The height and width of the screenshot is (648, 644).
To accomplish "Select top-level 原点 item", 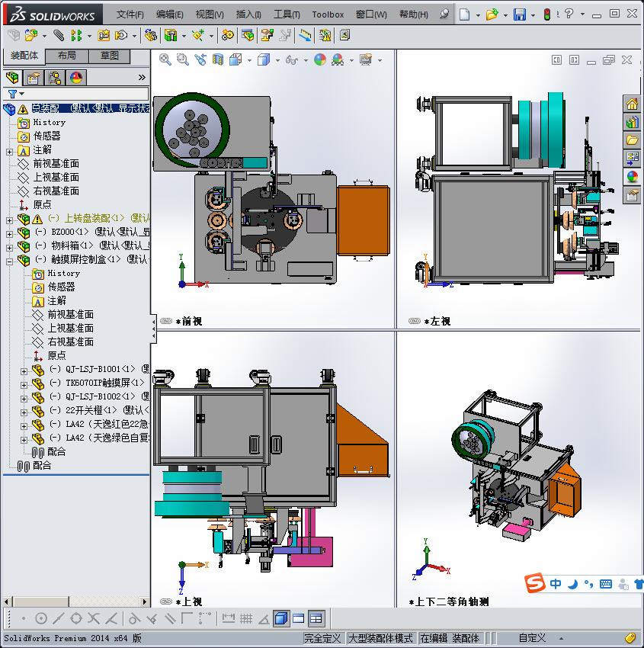I will (42, 204).
